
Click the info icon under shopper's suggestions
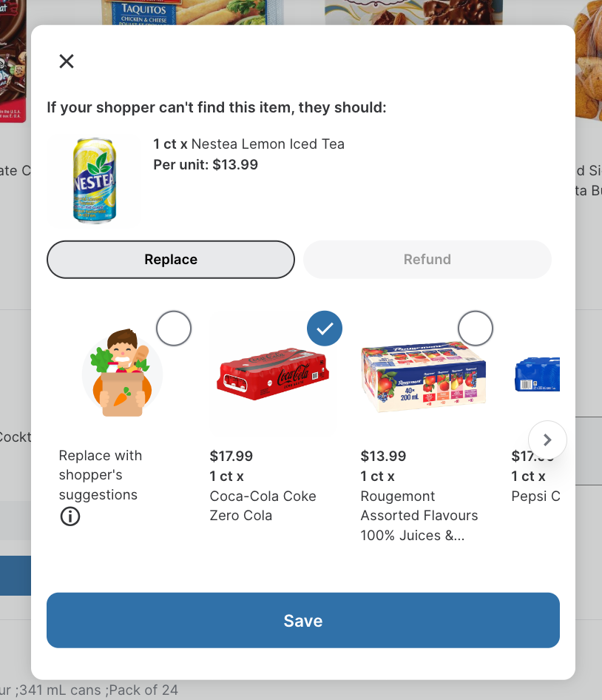[x=70, y=516]
